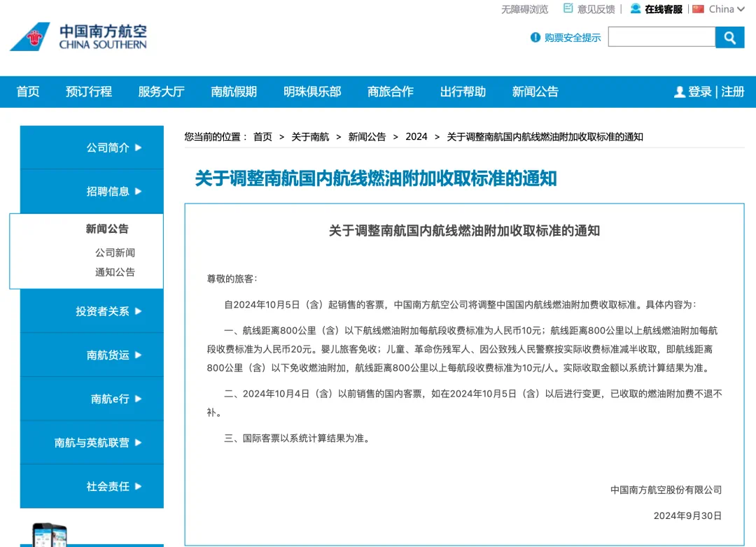Click inside the search input field
Viewport: 756px width, 547px height.
tap(661, 37)
